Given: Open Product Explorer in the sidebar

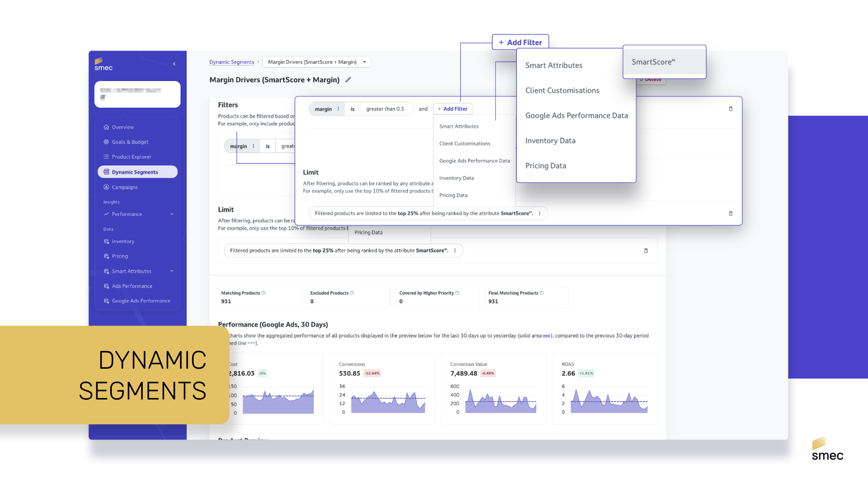Looking at the screenshot, I should pos(131,157).
